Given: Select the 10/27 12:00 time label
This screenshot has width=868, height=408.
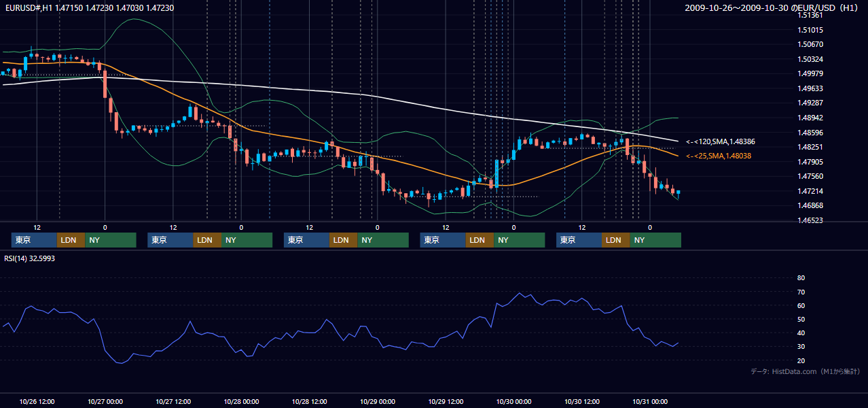Looking at the screenshot, I should point(173,401).
